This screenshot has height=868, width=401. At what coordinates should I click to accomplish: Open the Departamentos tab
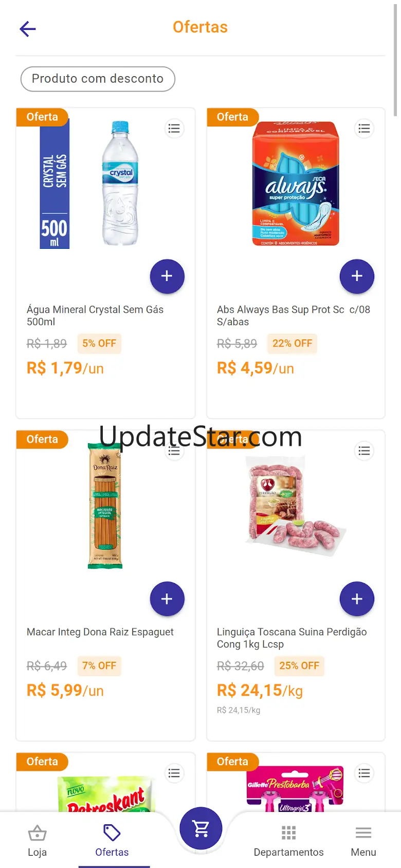point(288,840)
